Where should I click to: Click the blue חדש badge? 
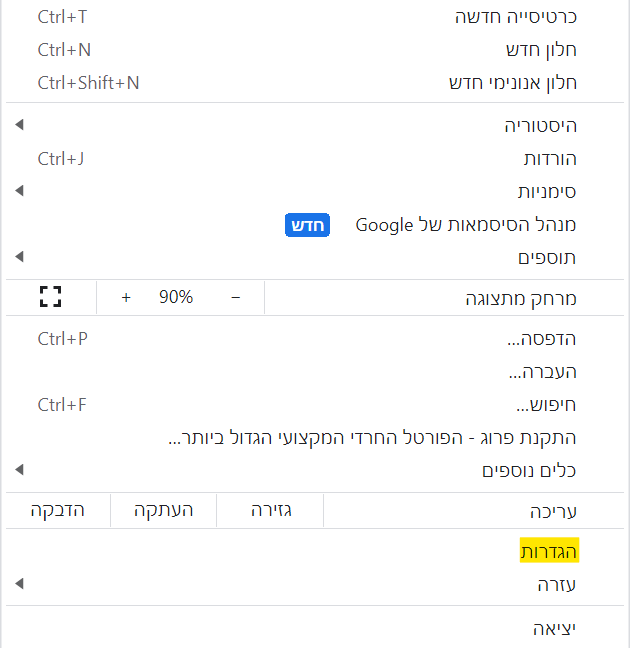click(307, 225)
